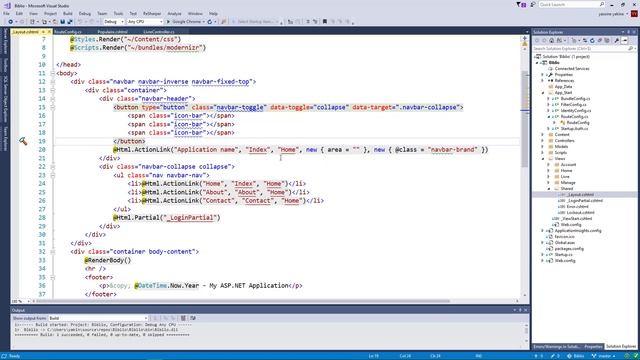Click the Visual Studio logo icon
Screen dimensions: 640x360
[7, 5]
